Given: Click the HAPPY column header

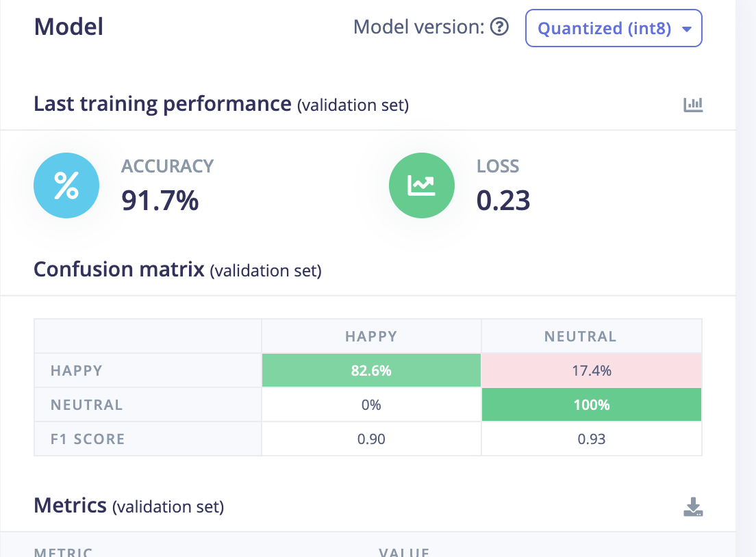Looking at the screenshot, I should (x=371, y=336).
